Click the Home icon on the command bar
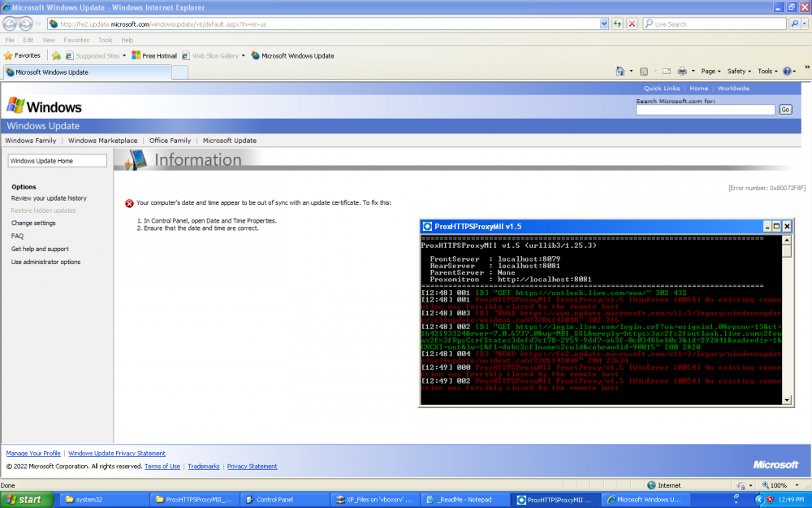Image resolution: width=812 pixels, height=508 pixels. point(620,71)
